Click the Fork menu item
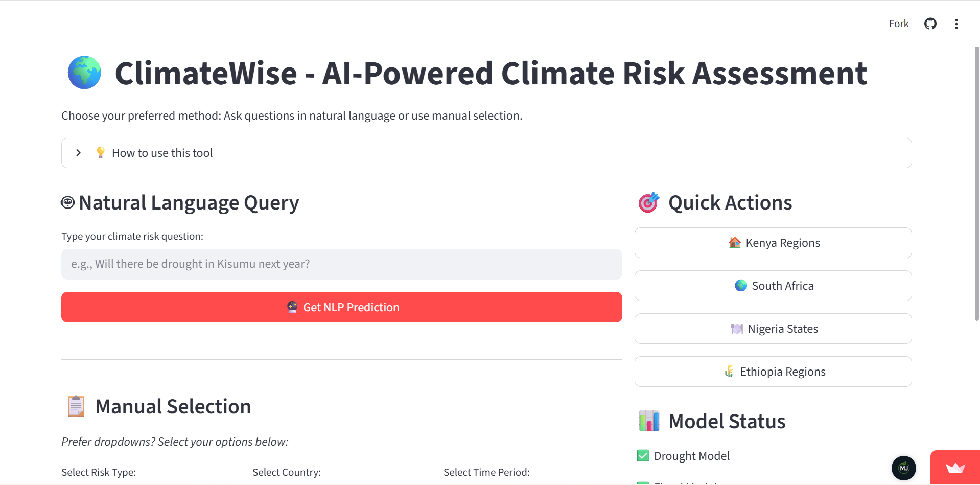The image size is (980, 485). [x=899, y=24]
